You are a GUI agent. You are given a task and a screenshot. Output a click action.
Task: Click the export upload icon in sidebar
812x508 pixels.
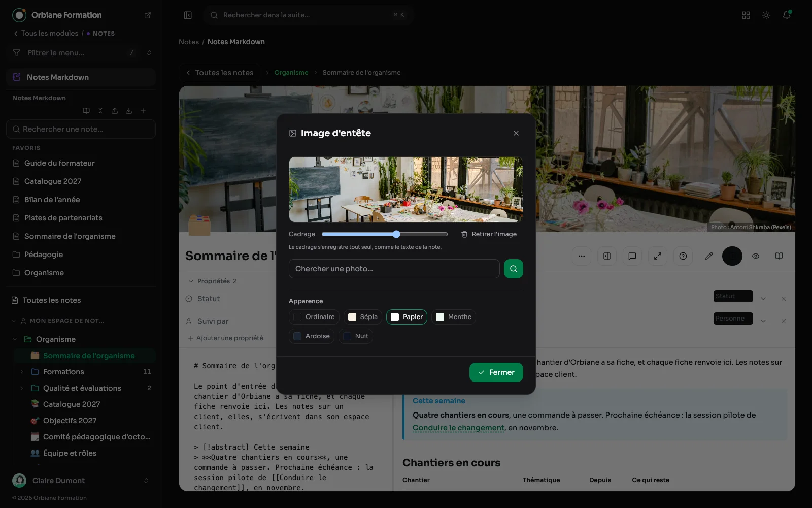[115, 111]
